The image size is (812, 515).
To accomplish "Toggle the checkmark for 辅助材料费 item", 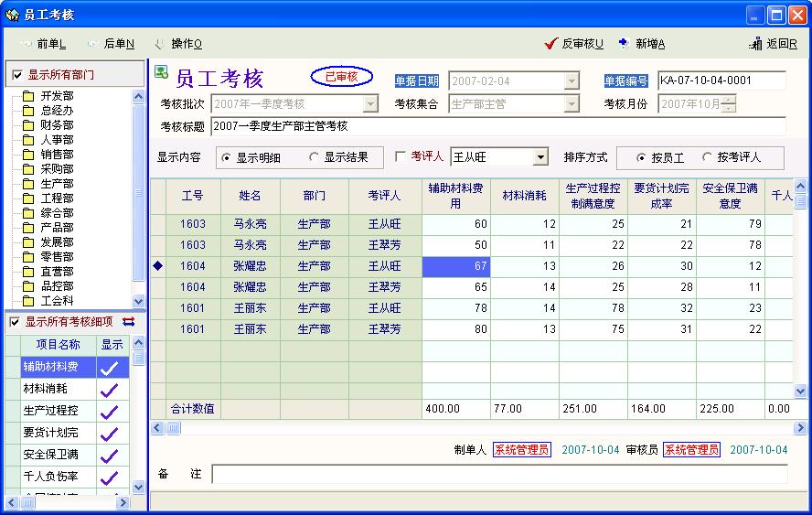I will (110, 367).
